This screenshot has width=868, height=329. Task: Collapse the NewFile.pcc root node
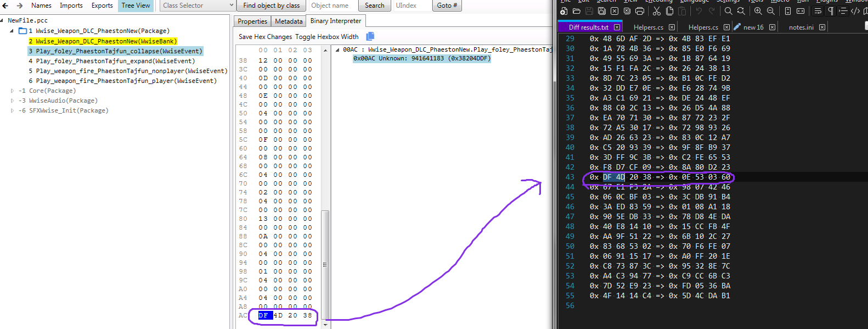(3, 20)
